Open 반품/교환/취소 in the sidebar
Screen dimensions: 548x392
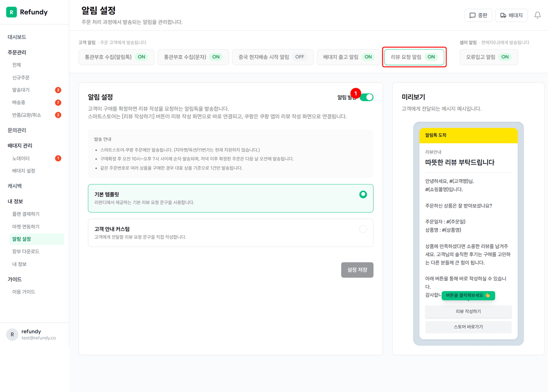(27, 115)
